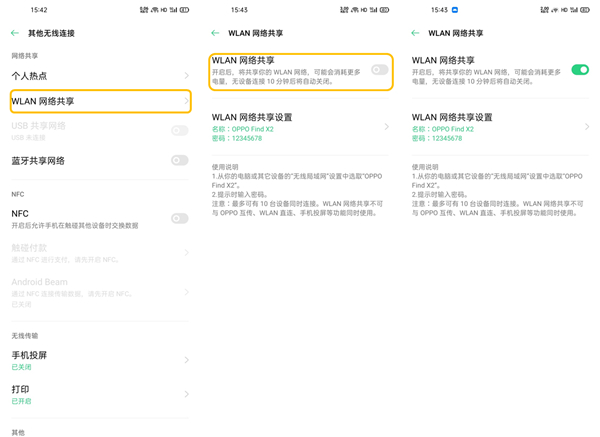This screenshot has width=600, height=437.
Task: Expand 打印 using its chevron
Action: 186,394
